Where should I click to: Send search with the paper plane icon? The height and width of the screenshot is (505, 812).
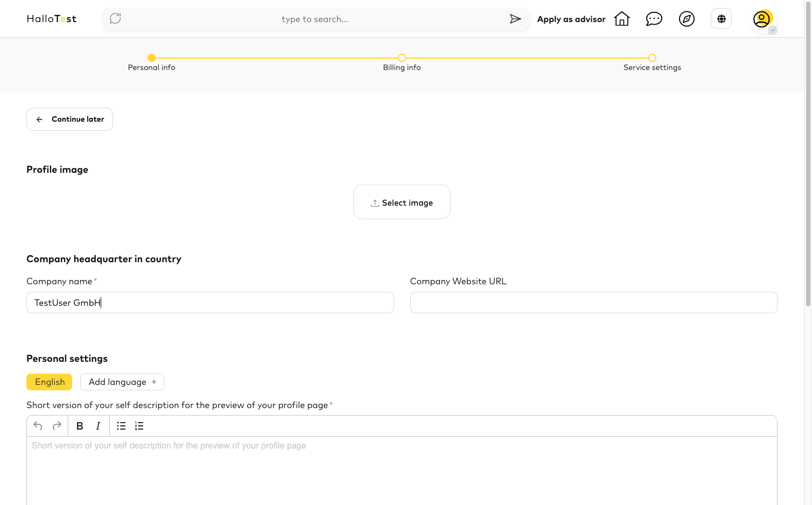tap(515, 19)
